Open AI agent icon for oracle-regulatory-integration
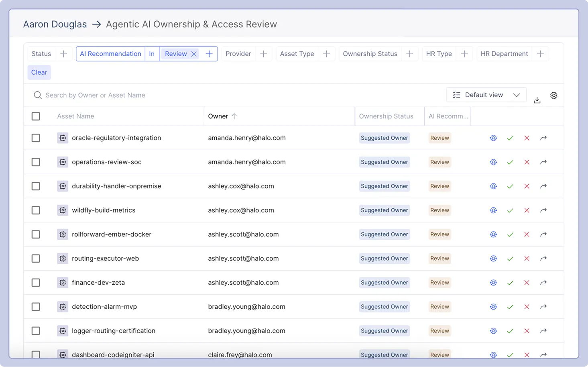 (493, 138)
